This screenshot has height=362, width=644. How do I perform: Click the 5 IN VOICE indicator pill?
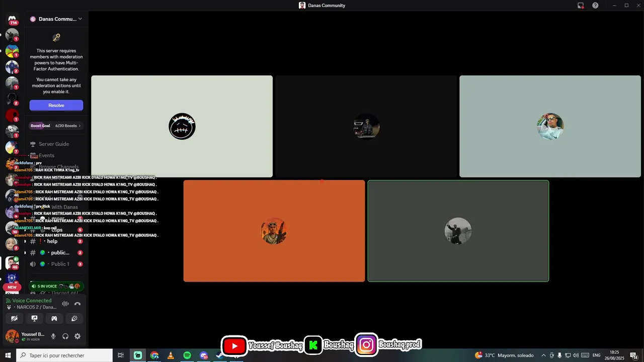[x=56, y=286]
